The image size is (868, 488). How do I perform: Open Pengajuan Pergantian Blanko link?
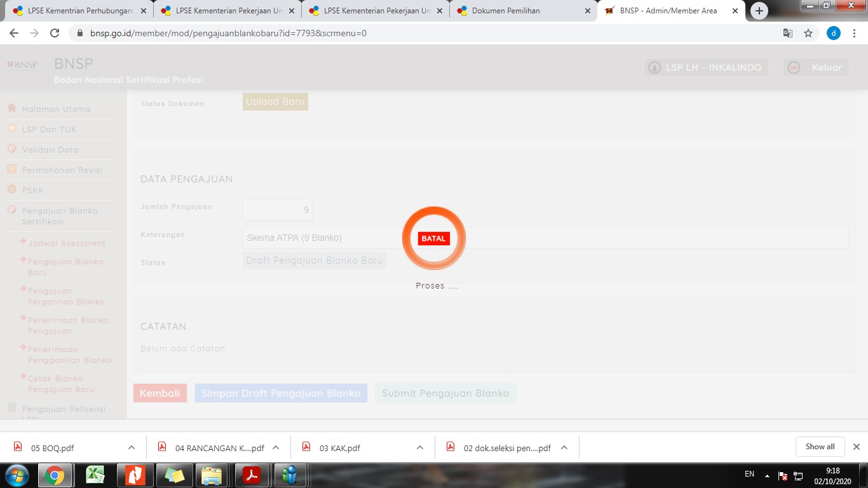click(x=66, y=296)
